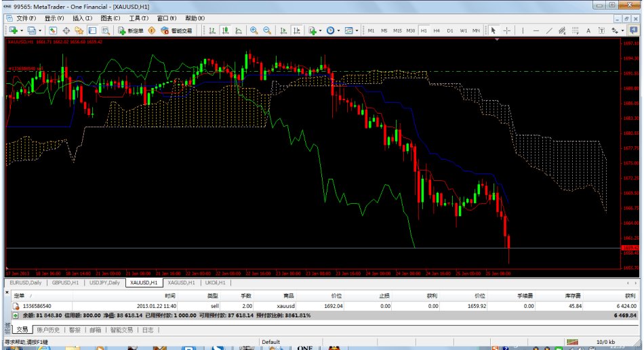The width and height of the screenshot is (644, 350).
Task: Select the Fibonacci retracement tool
Action: click(575, 30)
